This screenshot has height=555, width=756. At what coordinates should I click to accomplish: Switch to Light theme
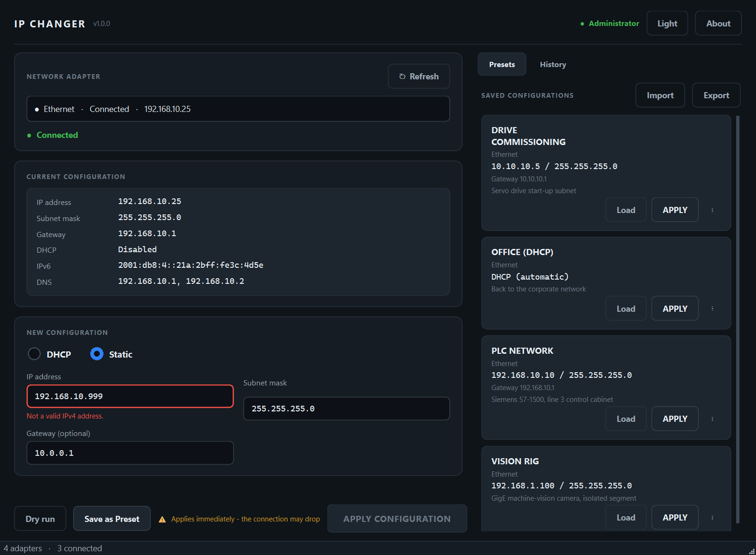point(667,24)
